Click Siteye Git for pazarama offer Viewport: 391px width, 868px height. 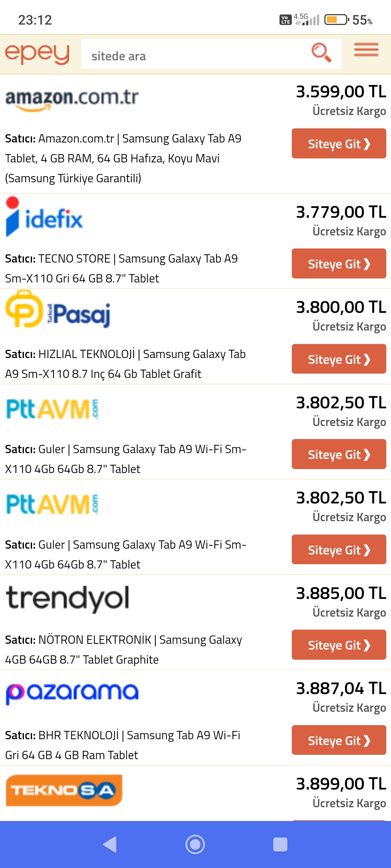(339, 740)
